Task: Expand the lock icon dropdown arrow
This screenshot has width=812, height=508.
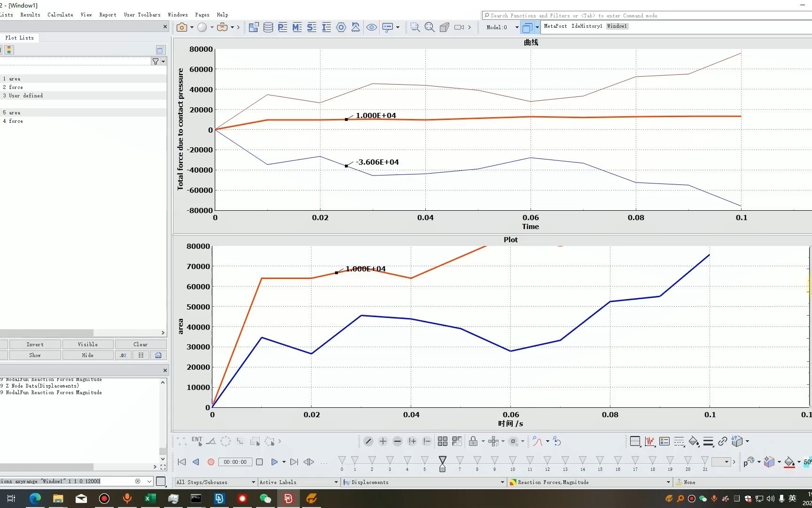Action: 483,441
